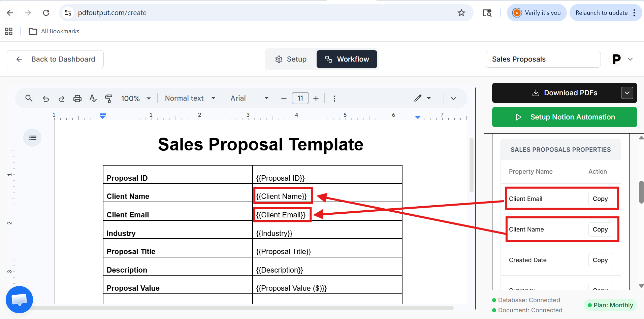Open the 100% zoom level dropdown

pos(136,99)
